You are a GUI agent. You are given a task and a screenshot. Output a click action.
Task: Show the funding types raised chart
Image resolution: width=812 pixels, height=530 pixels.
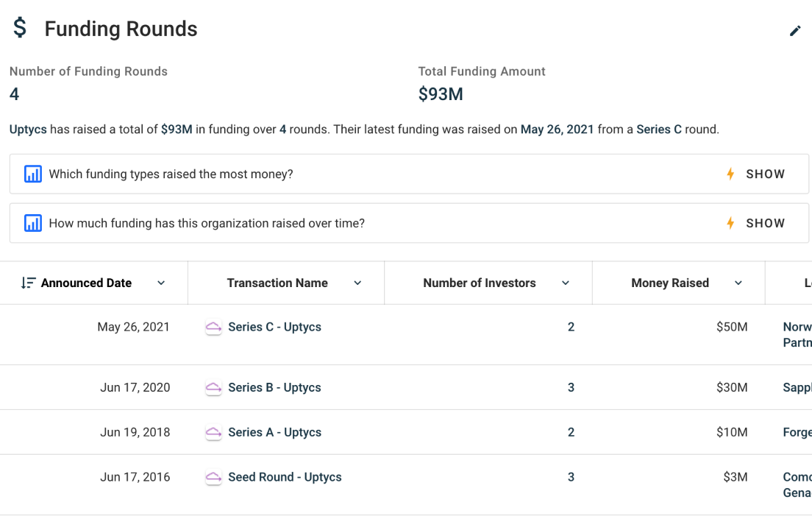(x=765, y=174)
